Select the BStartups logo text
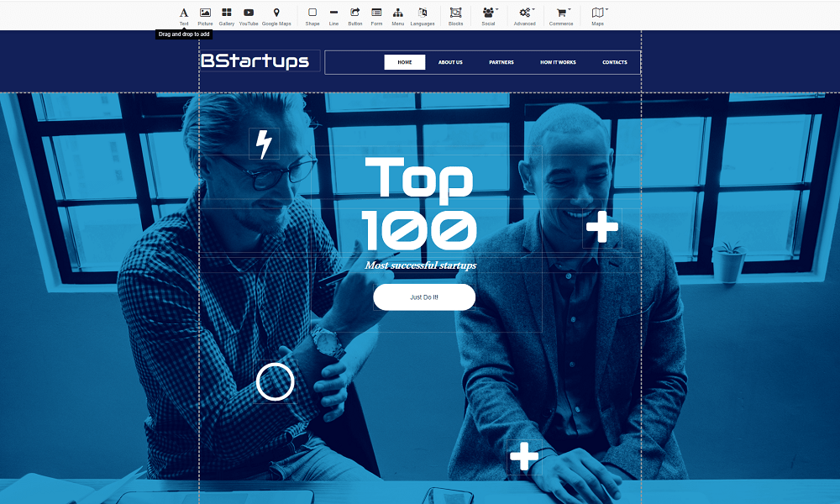 pyautogui.click(x=255, y=61)
